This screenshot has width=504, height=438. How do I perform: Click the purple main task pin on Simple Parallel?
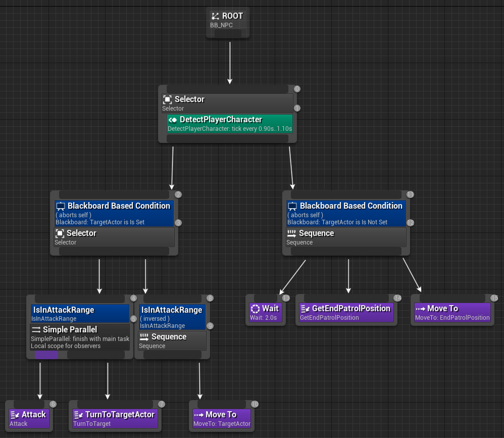point(46,355)
